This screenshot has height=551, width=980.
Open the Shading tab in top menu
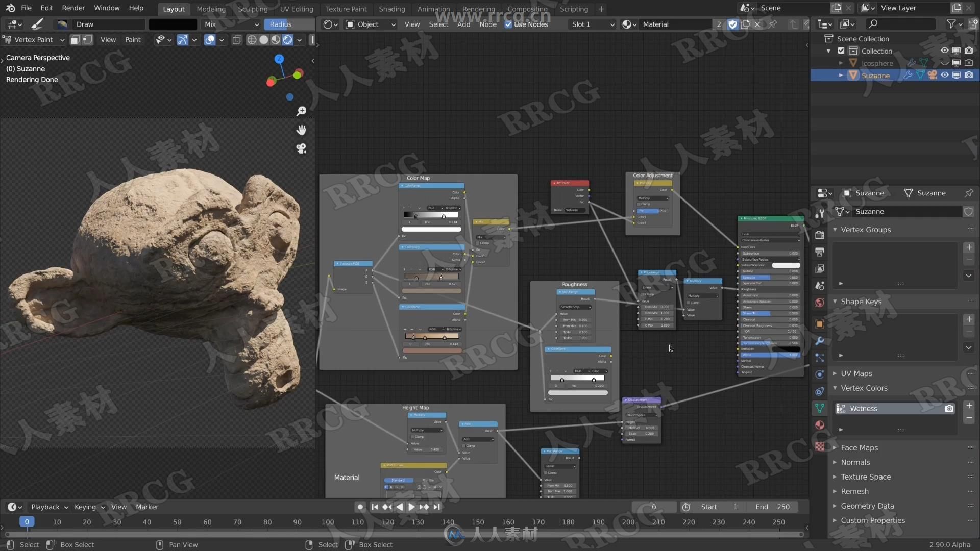390,8
